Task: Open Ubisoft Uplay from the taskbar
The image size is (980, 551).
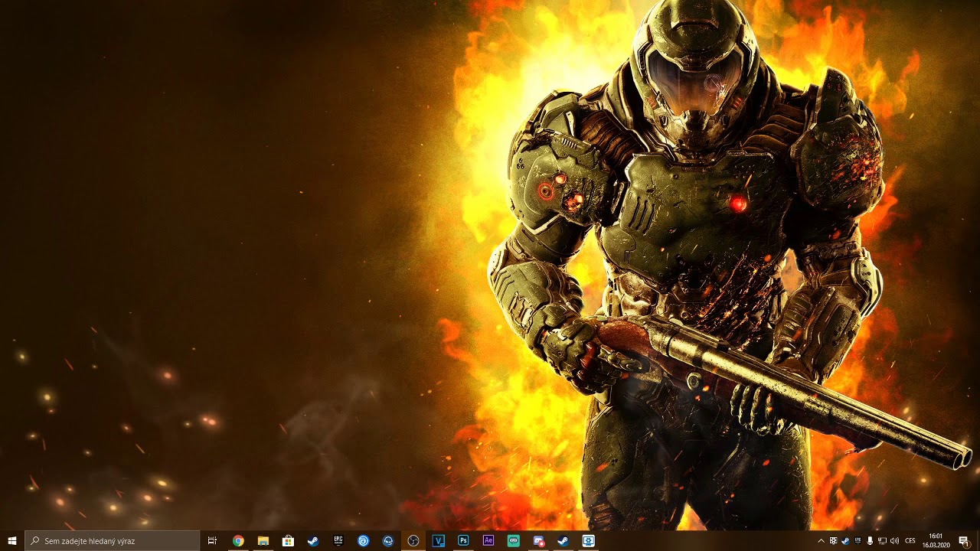Action: coord(364,541)
